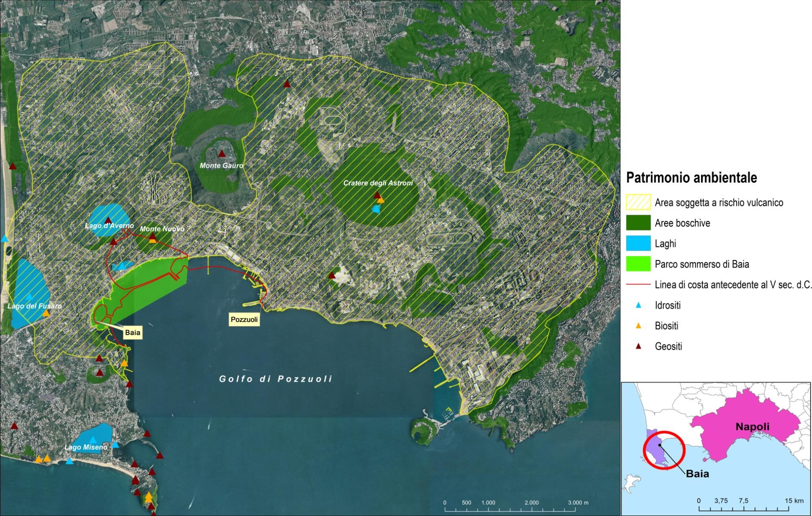Click the Napoli label in the inset map
This screenshot has width=812, height=516.
[752, 427]
